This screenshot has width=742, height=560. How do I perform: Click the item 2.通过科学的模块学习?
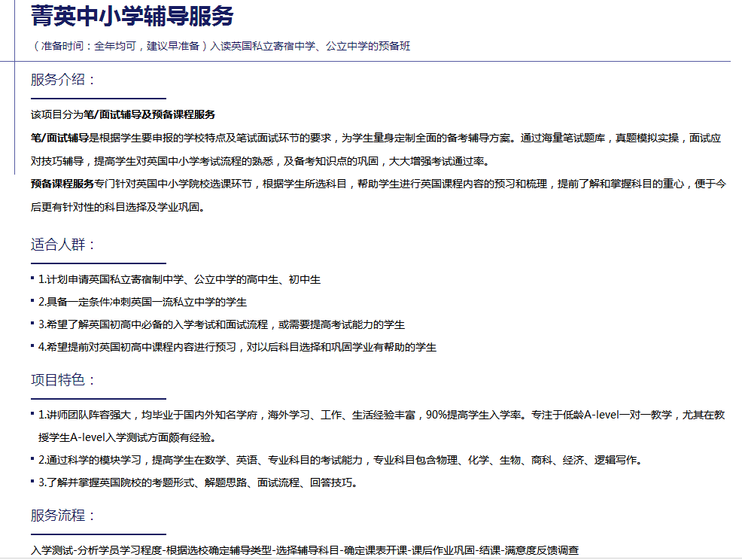coord(339,460)
